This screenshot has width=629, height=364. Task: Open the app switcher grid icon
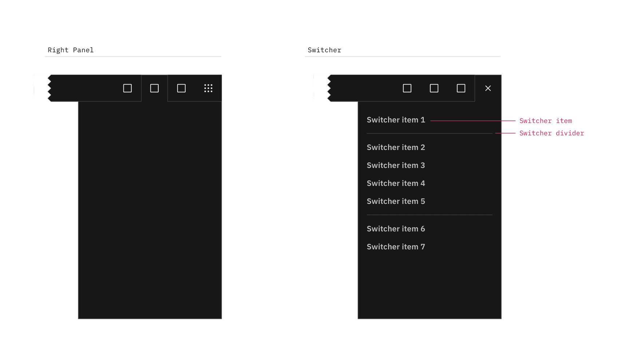[x=208, y=88]
